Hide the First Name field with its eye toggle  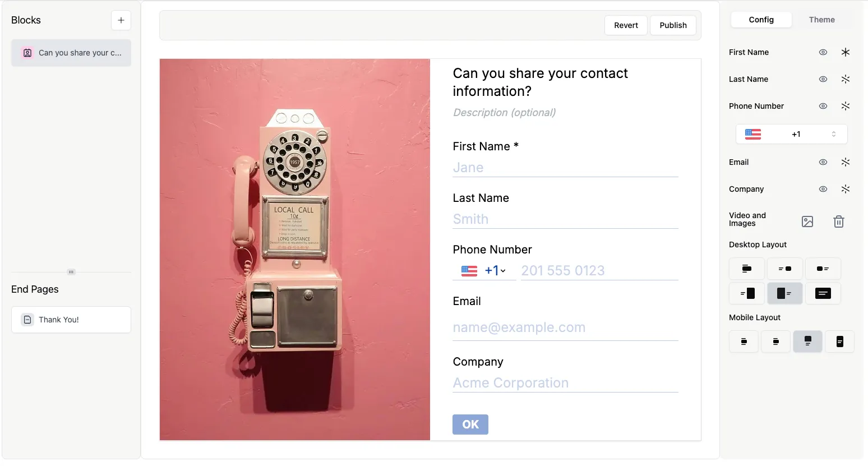coord(823,52)
